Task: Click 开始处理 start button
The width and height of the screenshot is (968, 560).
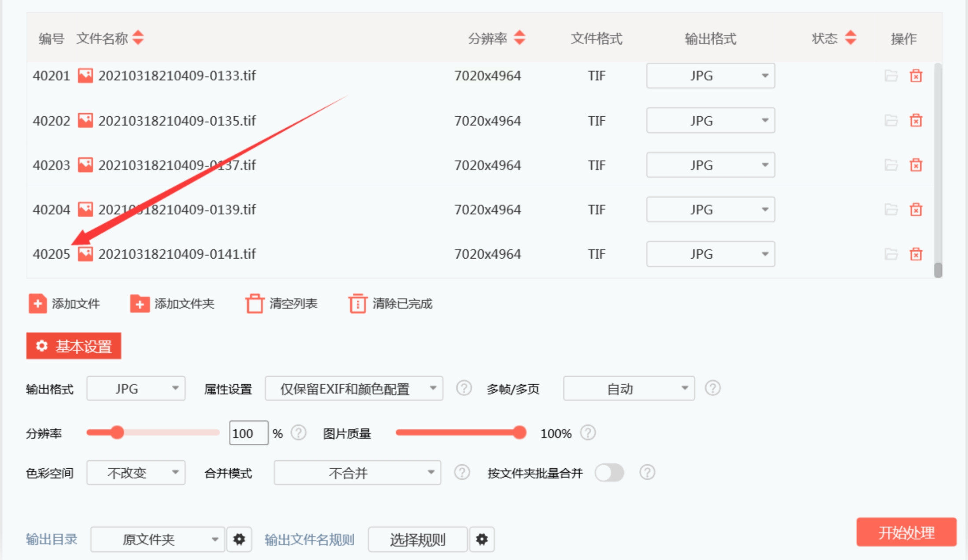Action: [x=906, y=532]
